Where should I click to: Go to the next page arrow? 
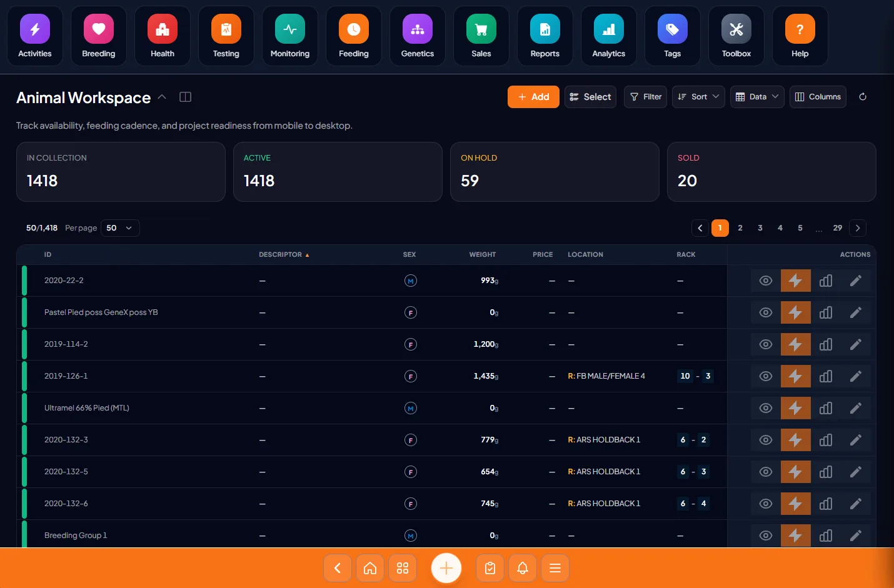[x=858, y=228]
